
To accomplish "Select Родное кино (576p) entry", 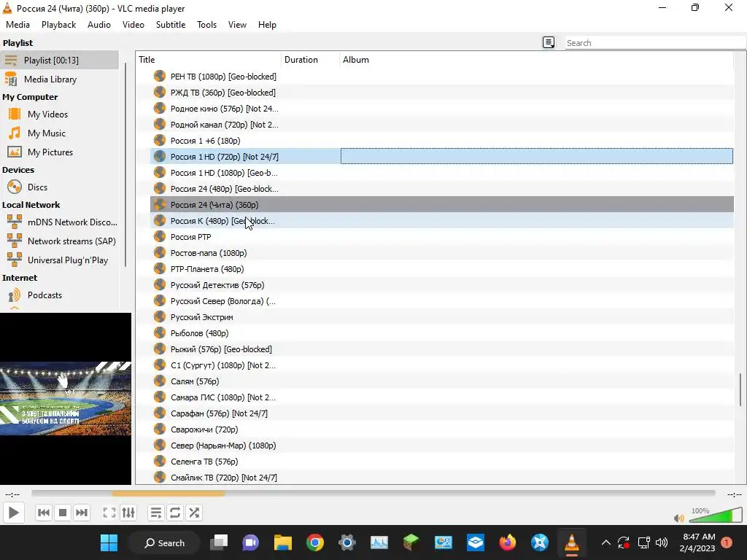I will (441, 109).
